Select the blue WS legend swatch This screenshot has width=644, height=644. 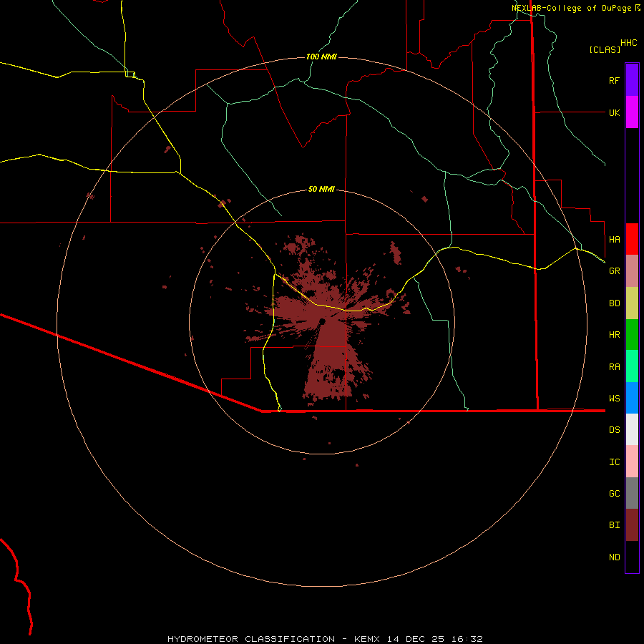[632, 398]
